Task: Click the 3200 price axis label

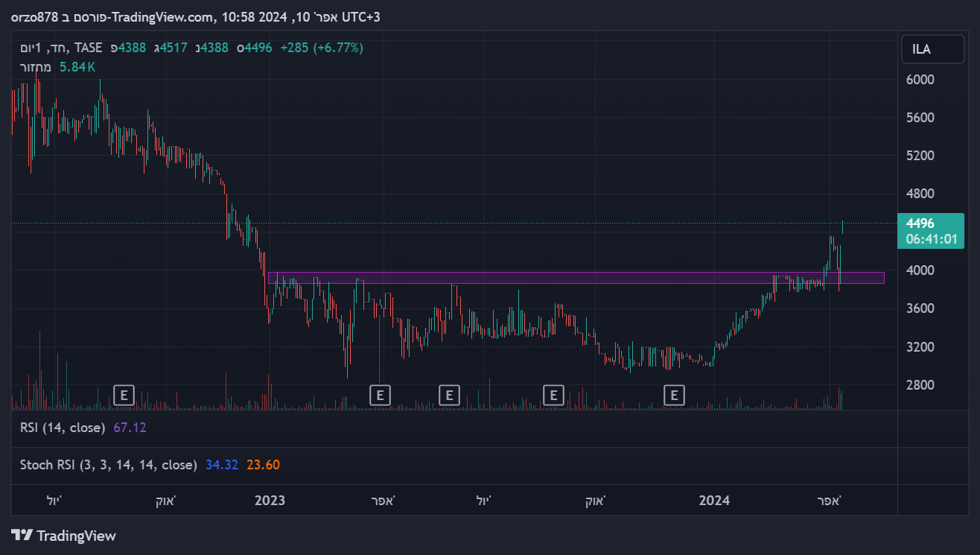Action: [920, 347]
